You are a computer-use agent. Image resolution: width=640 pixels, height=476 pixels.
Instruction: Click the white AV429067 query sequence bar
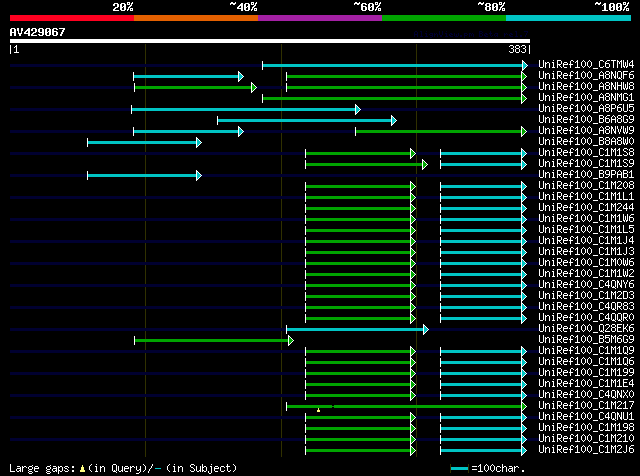point(269,41)
